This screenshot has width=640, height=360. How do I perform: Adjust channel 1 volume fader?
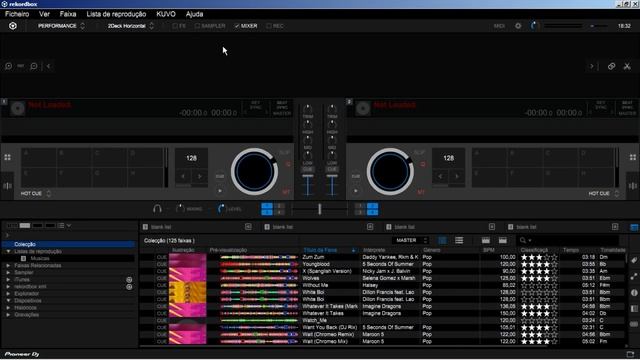point(307,176)
